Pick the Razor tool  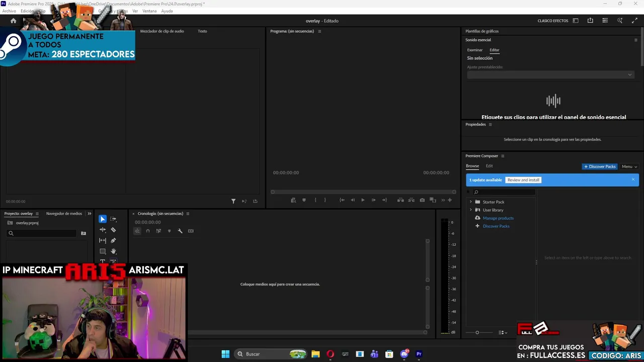pyautogui.click(x=113, y=230)
